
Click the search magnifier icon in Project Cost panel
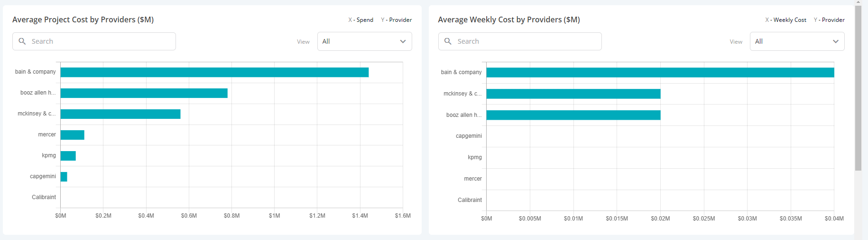click(22, 41)
